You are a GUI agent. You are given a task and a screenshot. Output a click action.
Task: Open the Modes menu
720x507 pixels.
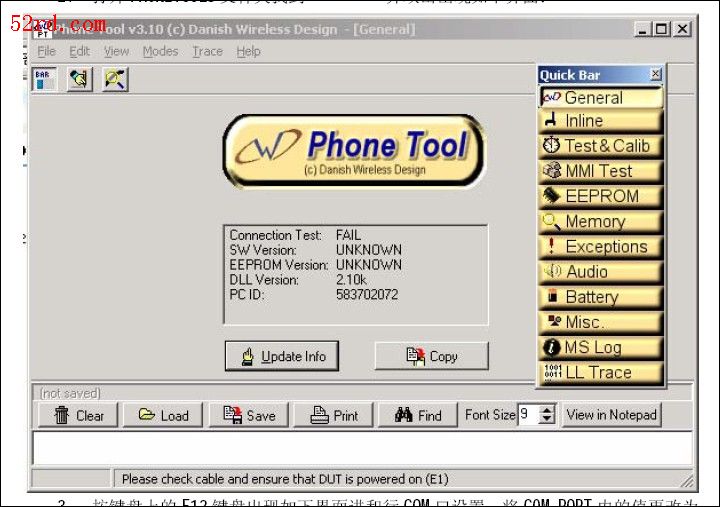[x=160, y=51]
